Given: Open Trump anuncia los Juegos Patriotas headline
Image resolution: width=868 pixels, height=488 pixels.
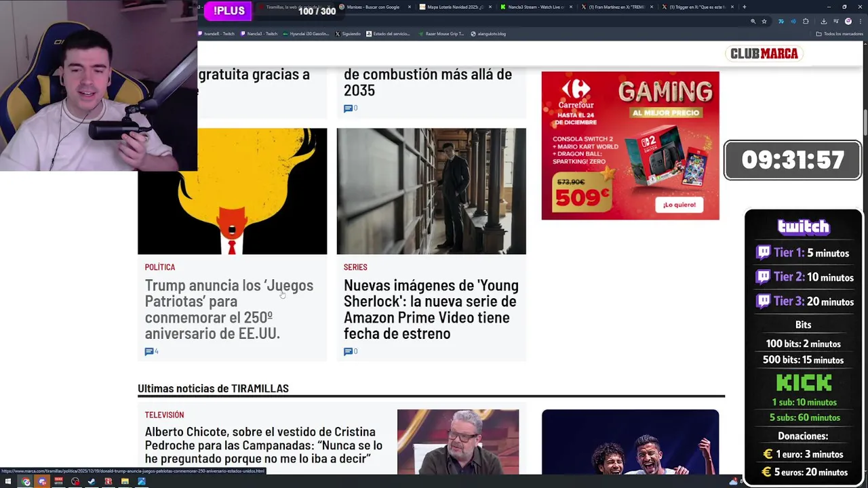Looking at the screenshot, I should (x=229, y=309).
